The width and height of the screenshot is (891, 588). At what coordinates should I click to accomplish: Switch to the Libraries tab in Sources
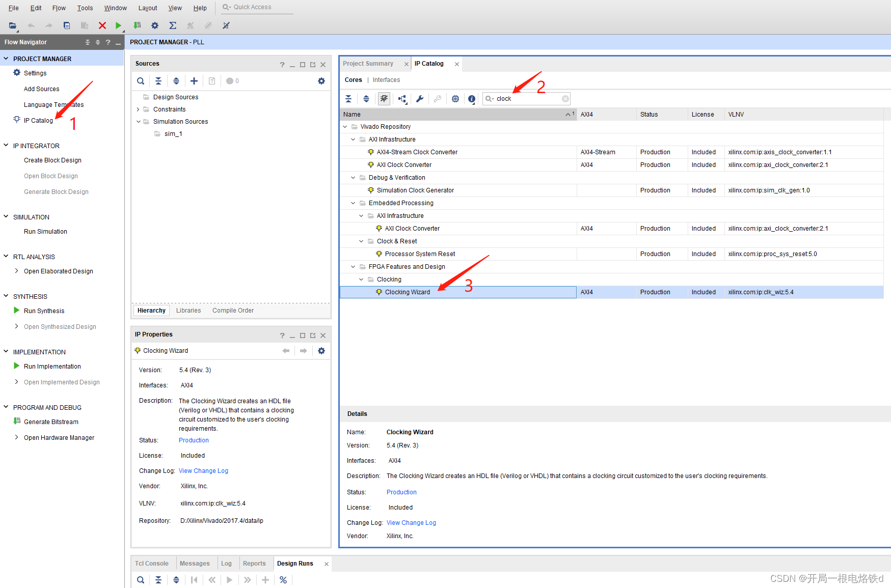click(188, 311)
